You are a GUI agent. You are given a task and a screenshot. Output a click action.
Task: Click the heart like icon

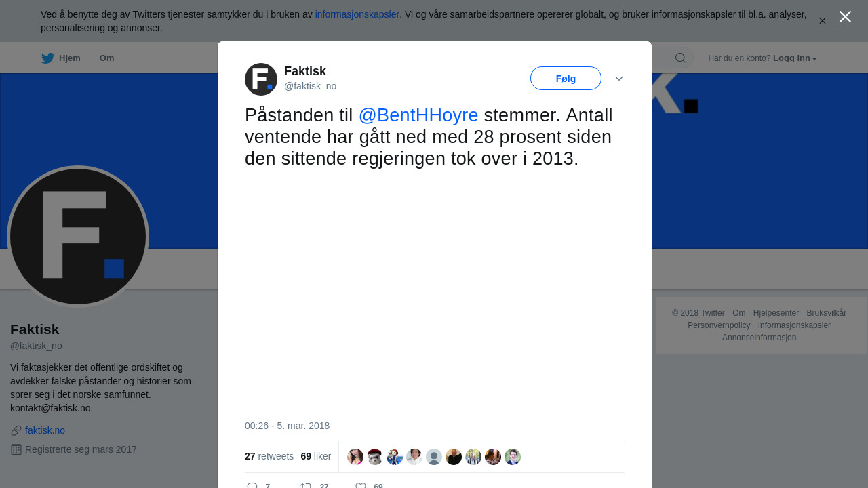tap(361, 485)
